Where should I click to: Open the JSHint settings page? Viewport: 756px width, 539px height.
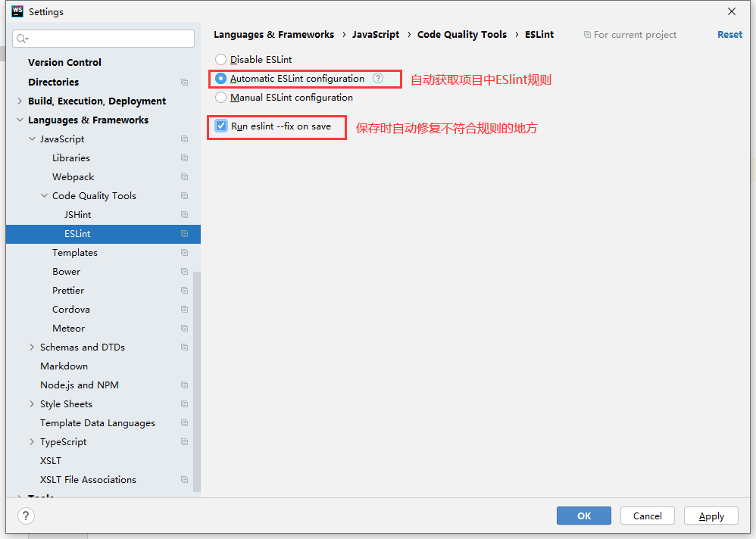click(x=77, y=214)
